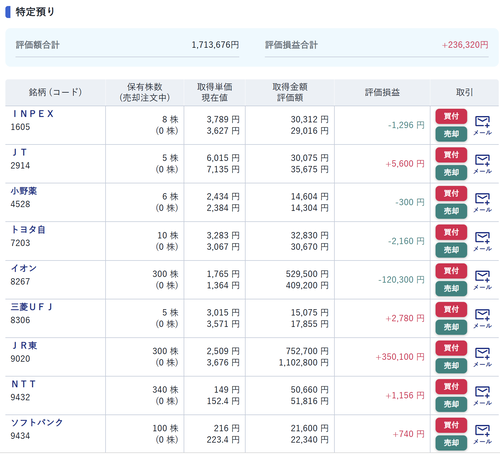Click the mail icon for イオン
The width and height of the screenshot is (500, 454).
pyautogui.click(x=482, y=280)
